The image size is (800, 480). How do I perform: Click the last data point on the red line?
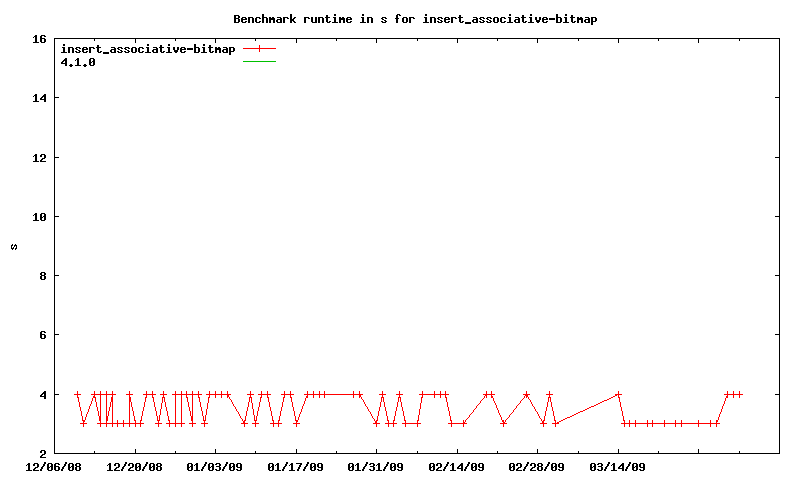click(x=740, y=394)
